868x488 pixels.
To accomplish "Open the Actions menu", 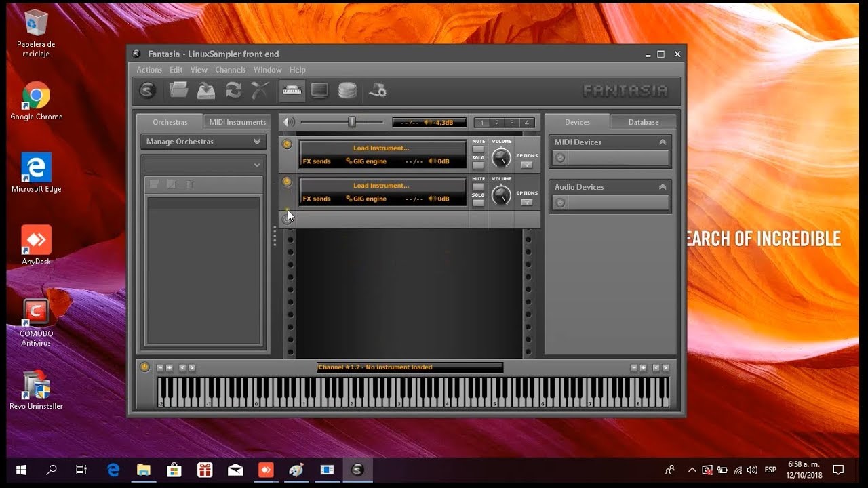I will tap(149, 70).
